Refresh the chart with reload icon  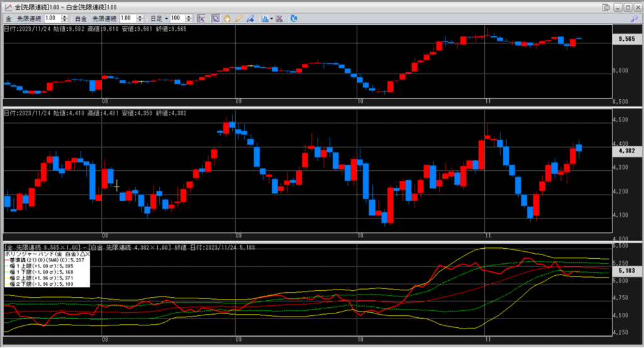click(x=293, y=19)
